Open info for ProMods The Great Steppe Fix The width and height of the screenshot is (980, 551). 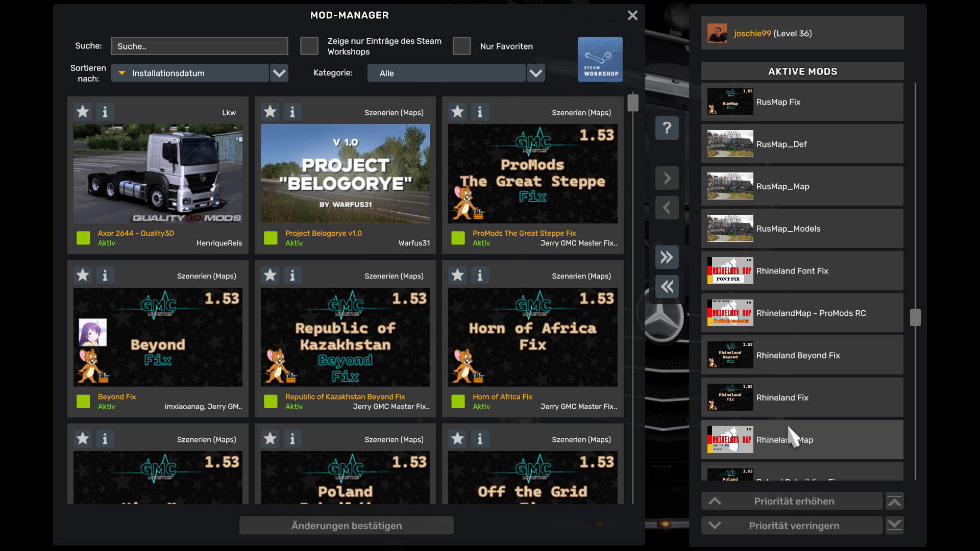pyautogui.click(x=480, y=112)
